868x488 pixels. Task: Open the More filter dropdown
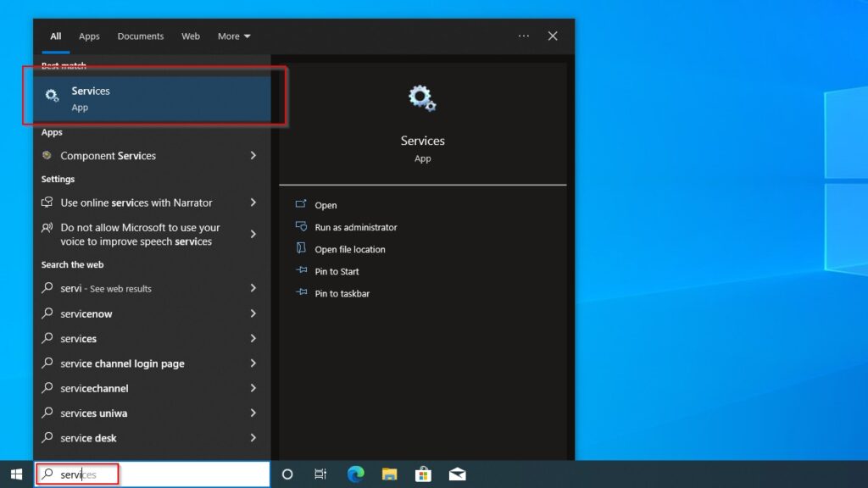(x=233, y=36)
